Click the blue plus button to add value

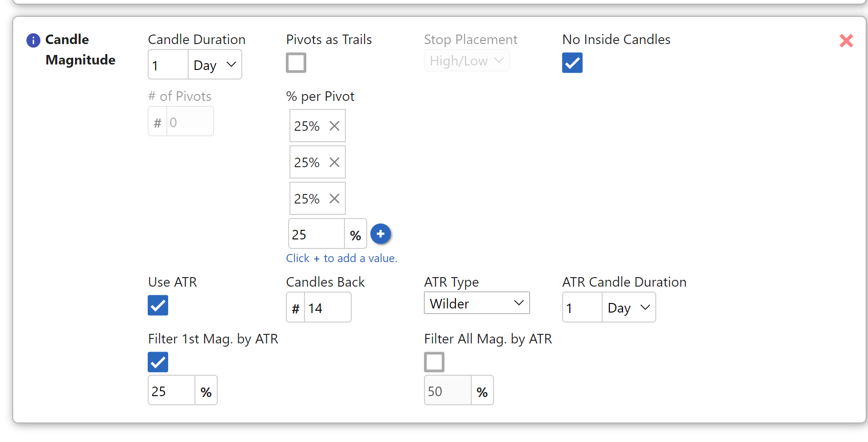pos(381,234)
